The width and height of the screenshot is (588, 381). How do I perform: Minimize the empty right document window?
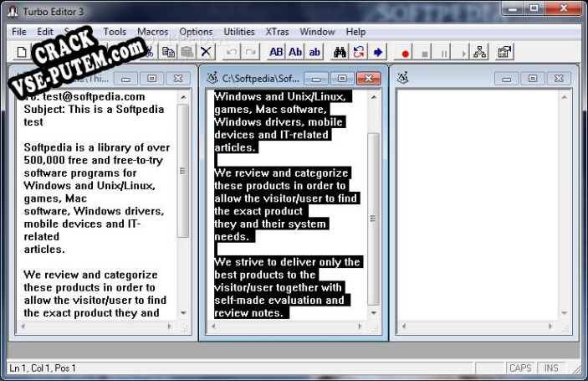click(x=507, y=78)
